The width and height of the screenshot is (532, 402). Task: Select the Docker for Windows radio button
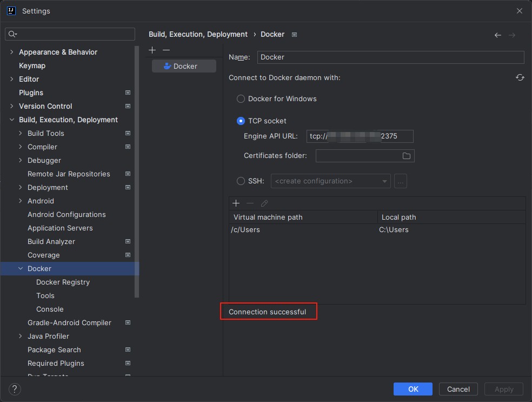tap(241, 99)
